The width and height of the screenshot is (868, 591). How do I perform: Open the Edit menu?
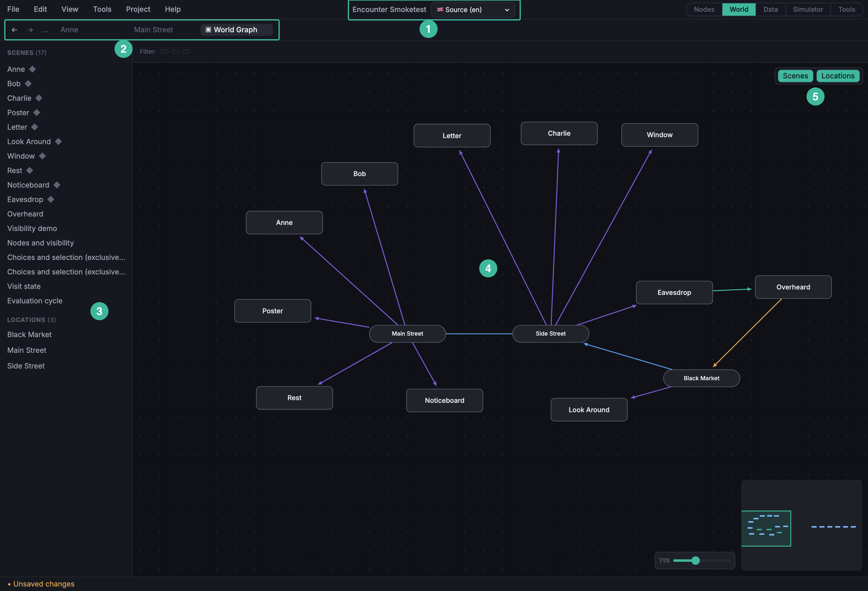[x=40, y=9]
